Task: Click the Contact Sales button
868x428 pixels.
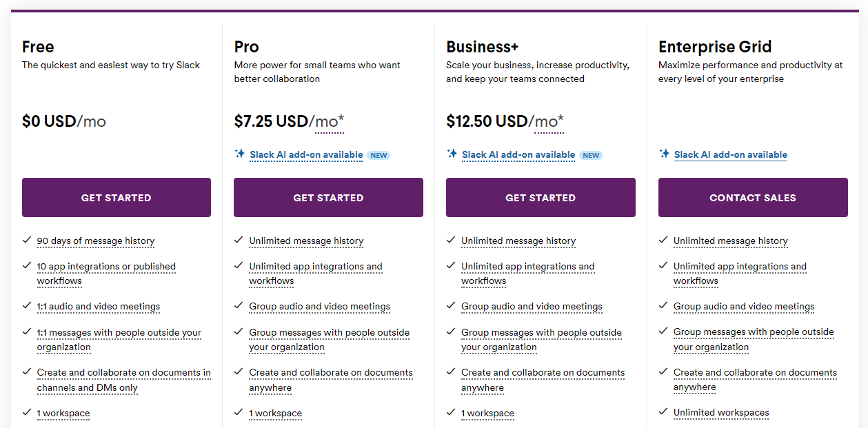Action: (x=753, y=198)
